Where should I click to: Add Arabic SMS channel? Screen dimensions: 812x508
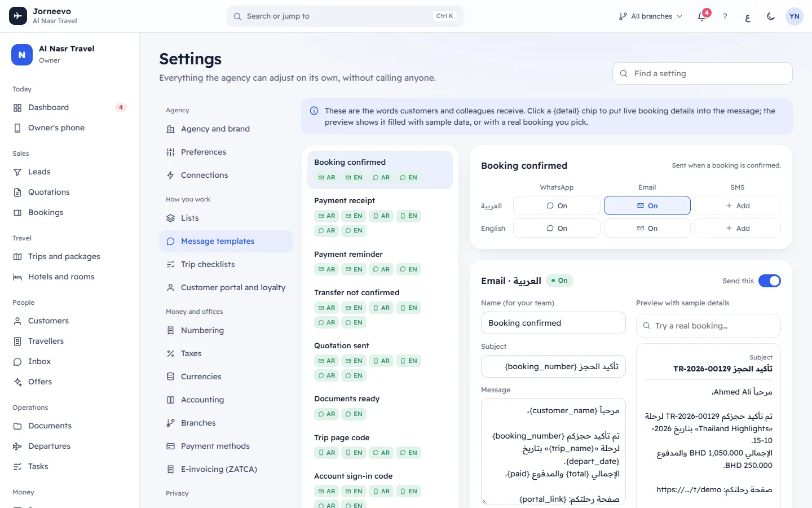click(738, 205)
